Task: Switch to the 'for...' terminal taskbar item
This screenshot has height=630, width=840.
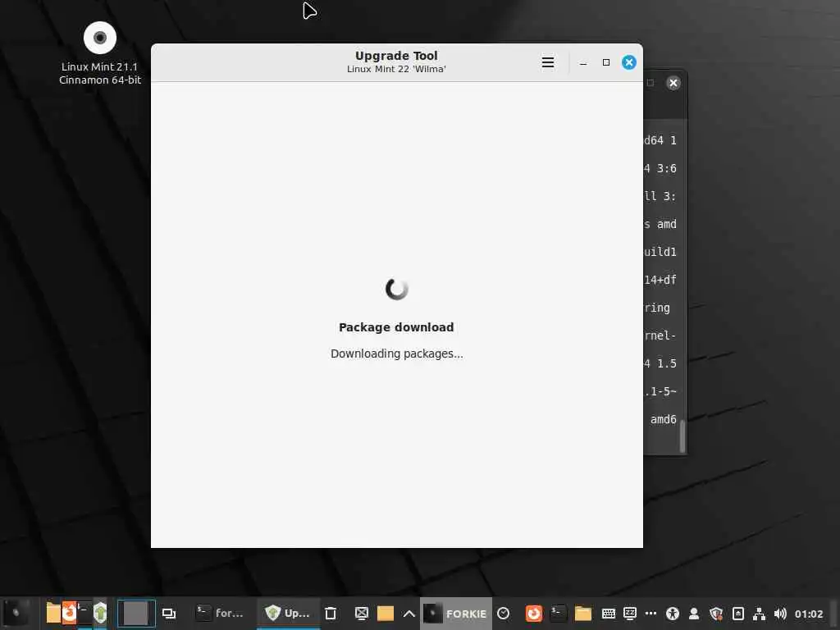Action: click(x=220, y=614)
